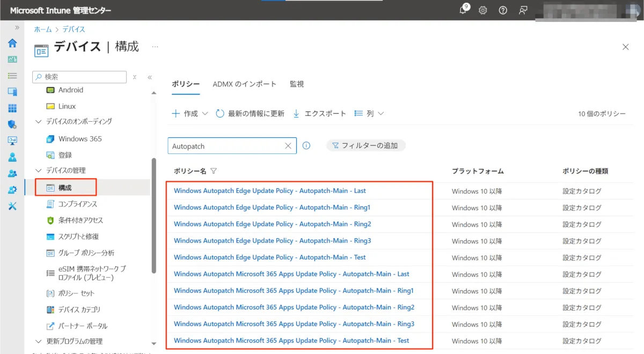Viewport: 644px width, 354px height.
Task: Switch to the ADMX のインポート tab
Action: click(244, 84)
